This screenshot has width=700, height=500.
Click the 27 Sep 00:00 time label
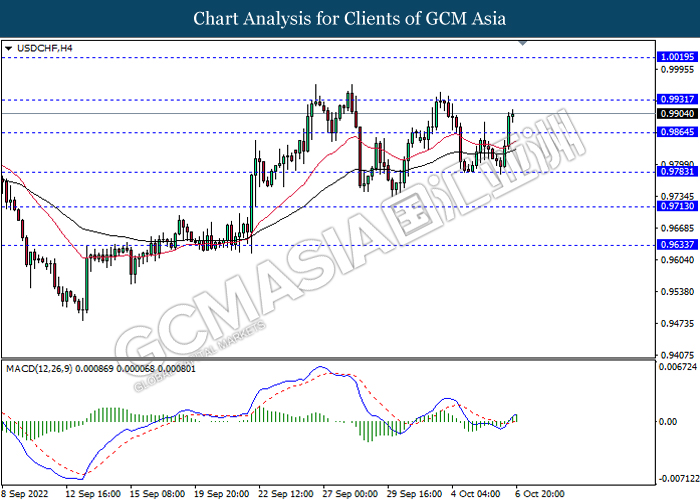coord(350,494)
